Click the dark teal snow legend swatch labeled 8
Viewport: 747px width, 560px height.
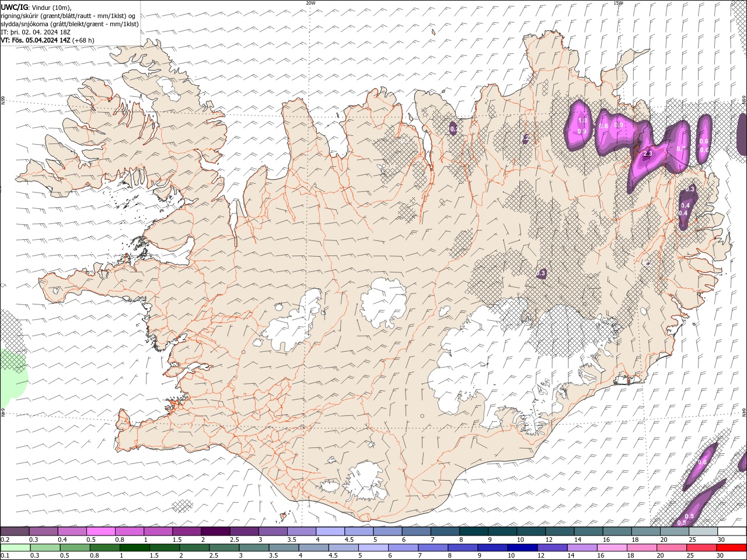click(474, 531)
